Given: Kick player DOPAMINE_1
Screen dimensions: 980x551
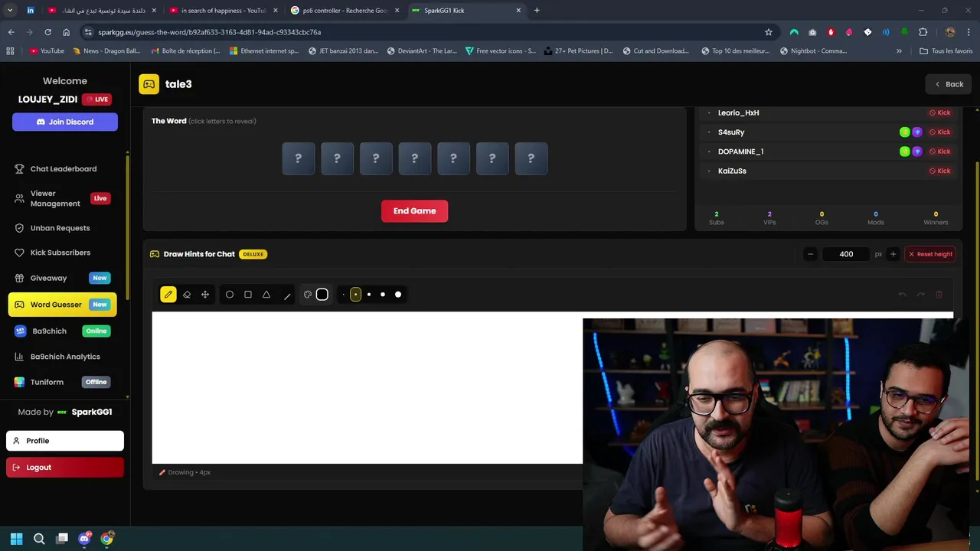Looking at the screenshot, I should (x=939, y=152).
